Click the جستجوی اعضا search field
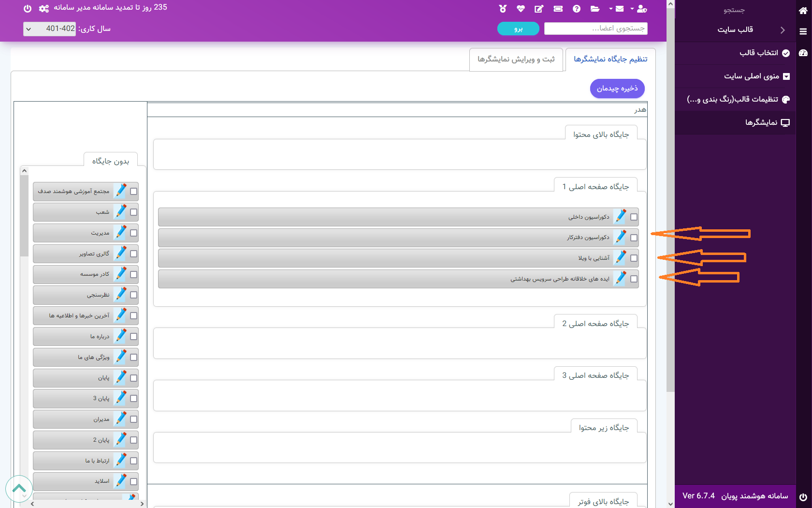Image resolution: width=812 pixels, height=508 pixels. (x=595, y=29)
